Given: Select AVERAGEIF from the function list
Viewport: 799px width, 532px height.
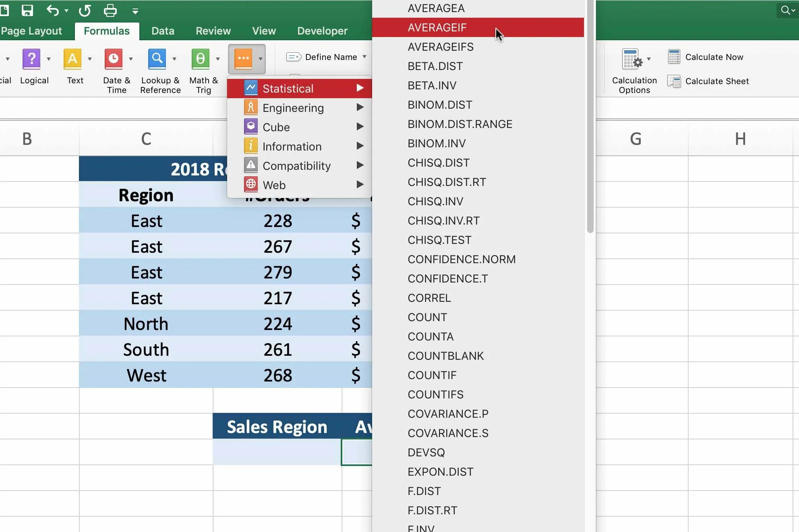Looking at the screenshot, I should [437, 27].
